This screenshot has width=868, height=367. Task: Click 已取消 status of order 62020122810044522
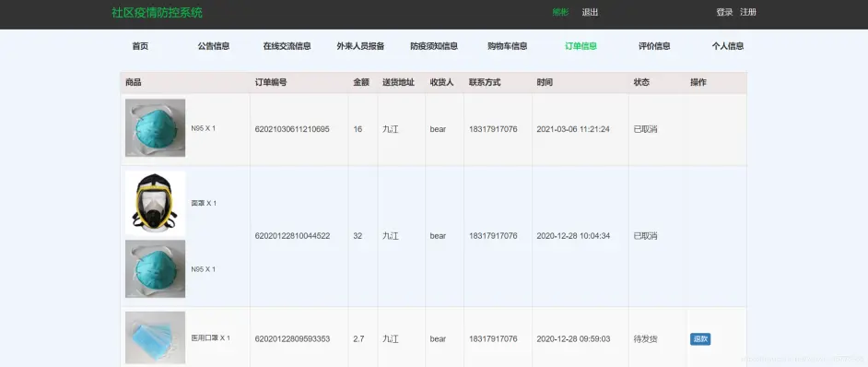click(645, 236)
